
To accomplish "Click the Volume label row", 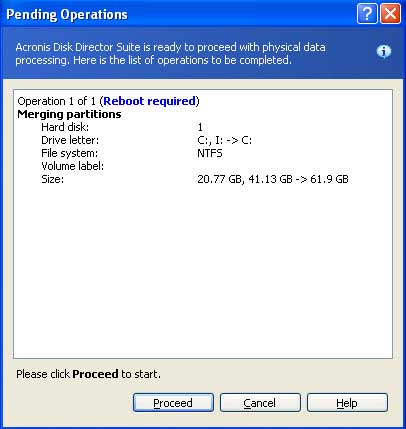I will (72, 166).
